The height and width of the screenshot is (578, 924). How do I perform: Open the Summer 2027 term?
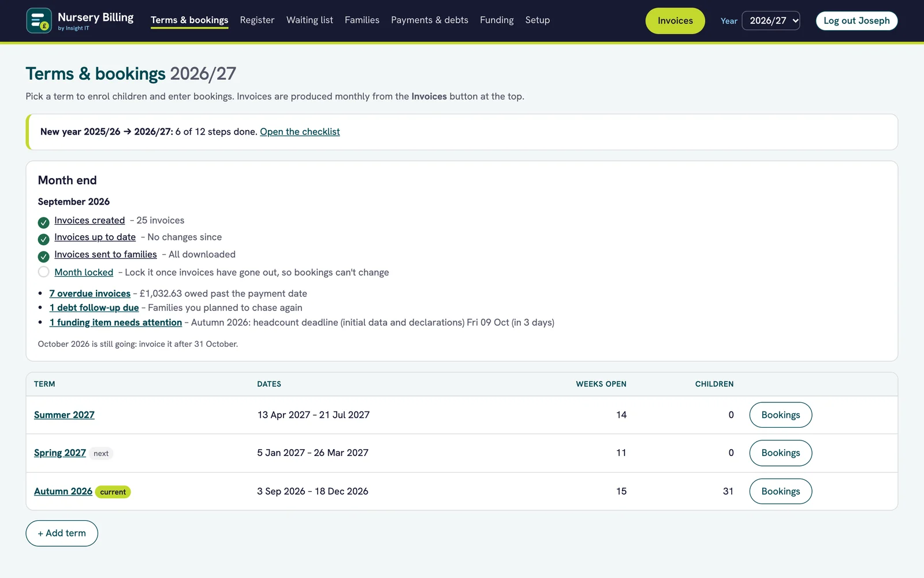(64, 415)
